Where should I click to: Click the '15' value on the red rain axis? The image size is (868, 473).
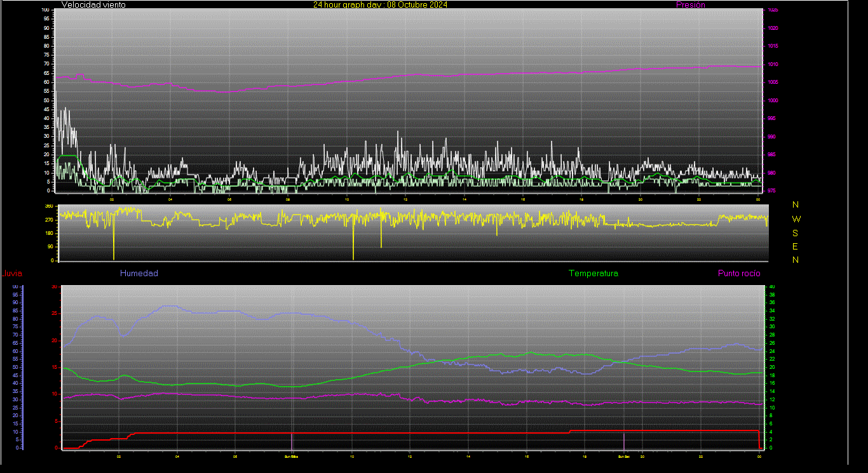tap(54, 367)
